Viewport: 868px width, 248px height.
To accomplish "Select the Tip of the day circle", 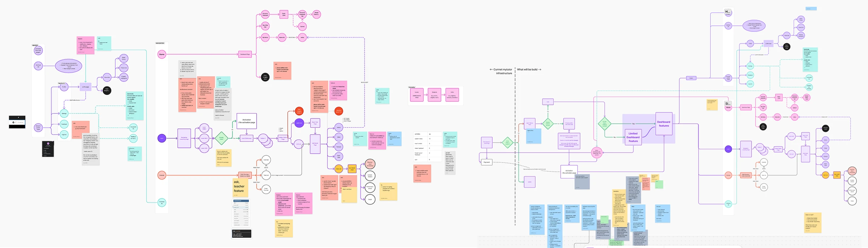I will click(265, 26).
